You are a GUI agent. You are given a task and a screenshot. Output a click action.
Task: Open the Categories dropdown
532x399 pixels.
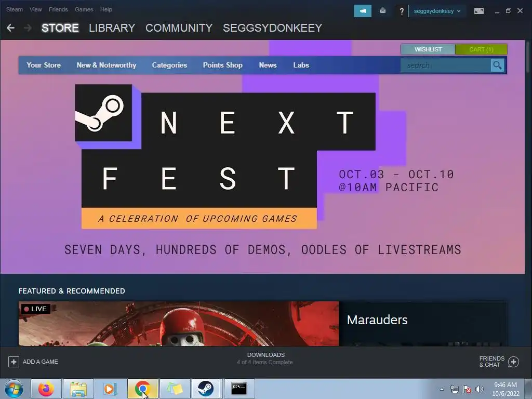tap(169, 65)
